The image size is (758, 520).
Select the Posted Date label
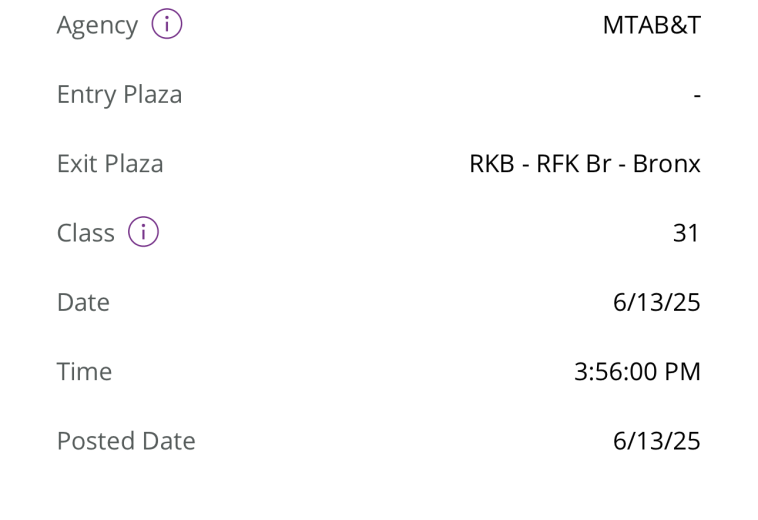click(126, 441)
